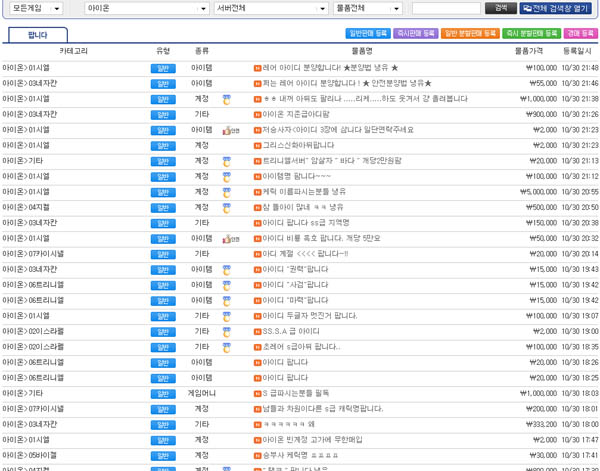Screen dimensions: 600x471
Task: Click orange N icon before 레어 아이디 분양합니다
Action: point(257,68)
